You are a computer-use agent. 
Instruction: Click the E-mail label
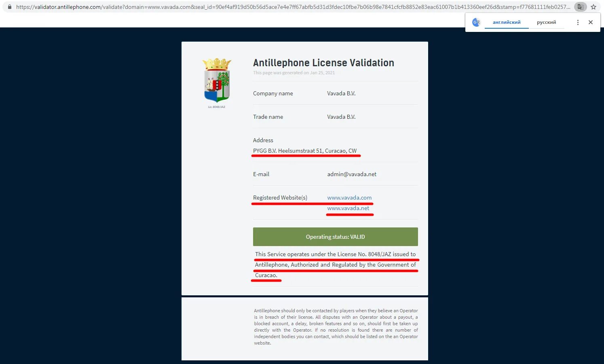[261, 174]
